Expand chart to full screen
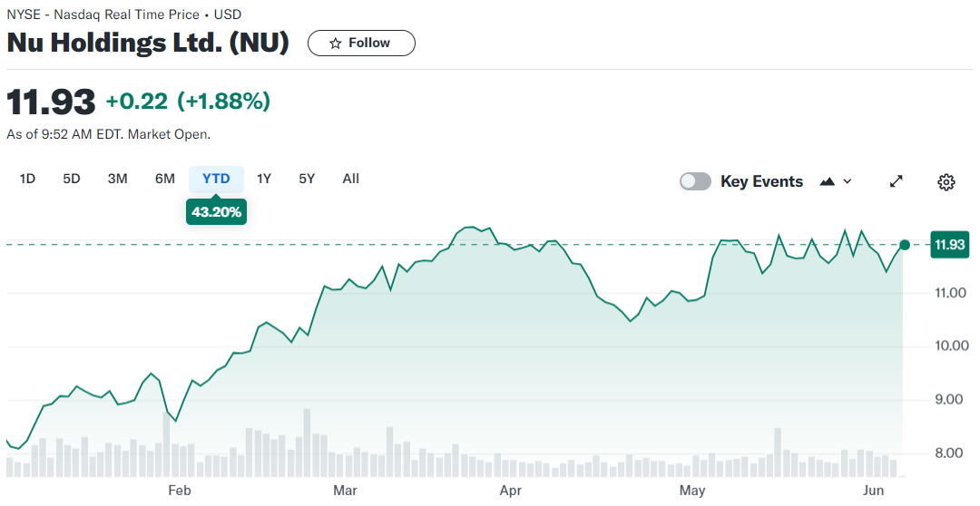This screenshot has height=506, width=980. point(896,181)
